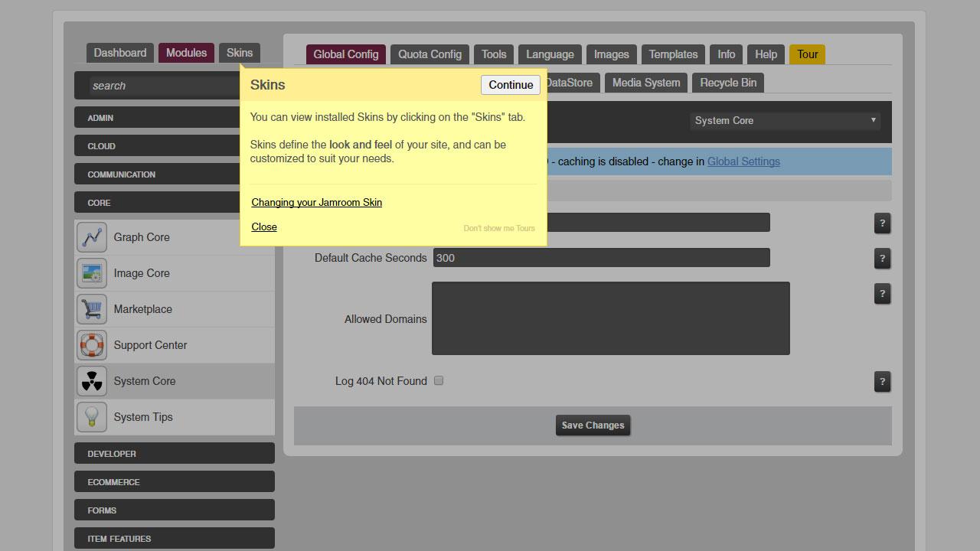Focus the Allowed Domains text area
This screenshot has width=980, height=551.
click(x=611, y=318)
